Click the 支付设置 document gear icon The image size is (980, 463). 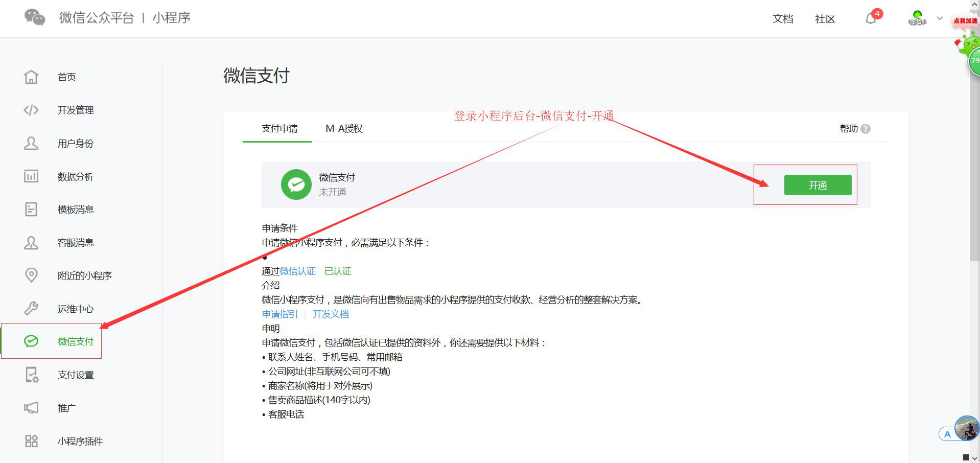click(x=32, y=375)
